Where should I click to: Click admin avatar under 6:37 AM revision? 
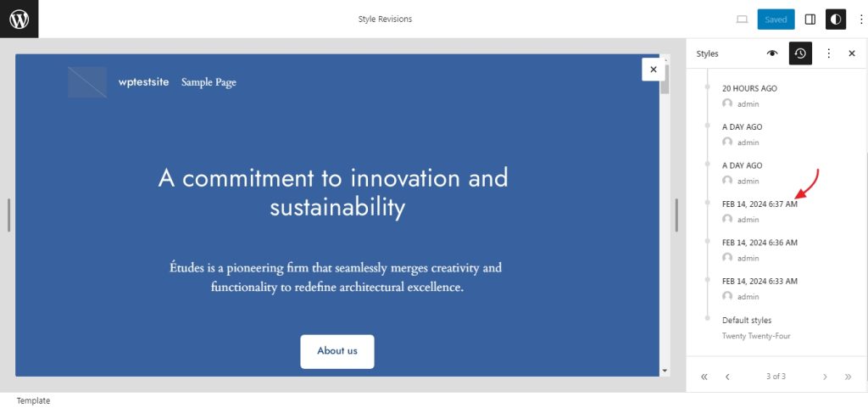(727, 219)
